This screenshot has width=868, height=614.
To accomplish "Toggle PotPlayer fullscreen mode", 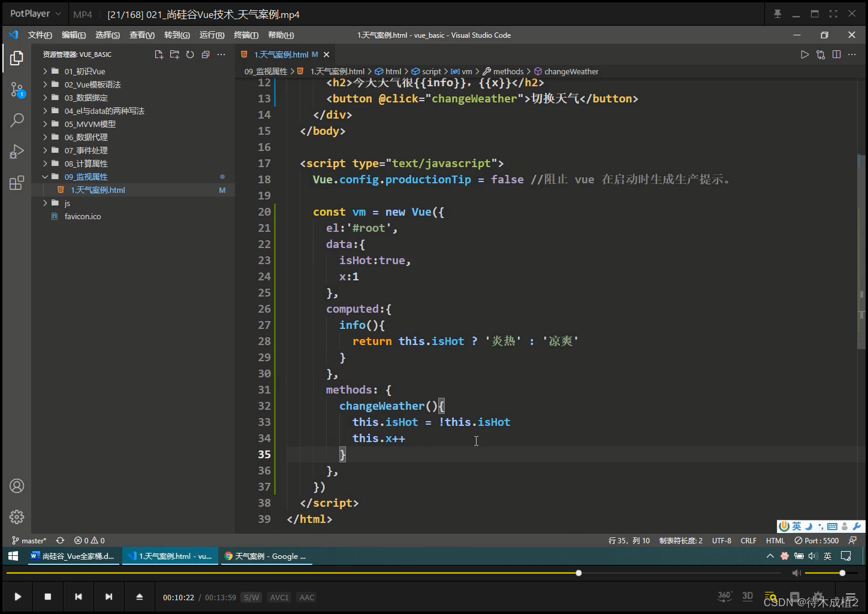I will pos(833,14).
